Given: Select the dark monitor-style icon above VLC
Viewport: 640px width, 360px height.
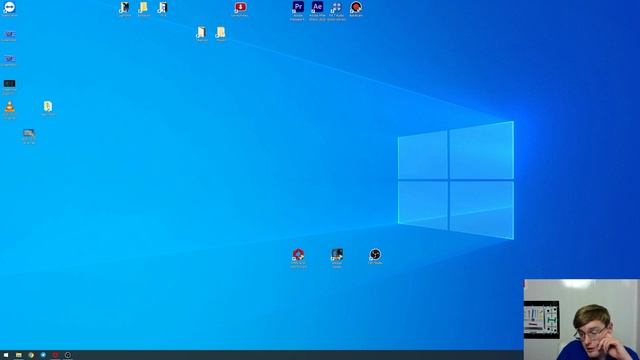Looking at the screenshot, I should point(9,83).
